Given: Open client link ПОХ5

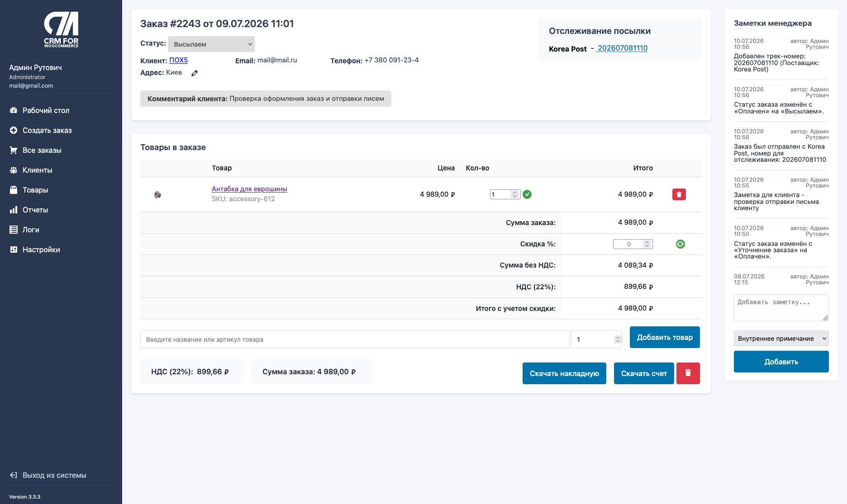Looking at the screenshot, I should pos(178,60).
